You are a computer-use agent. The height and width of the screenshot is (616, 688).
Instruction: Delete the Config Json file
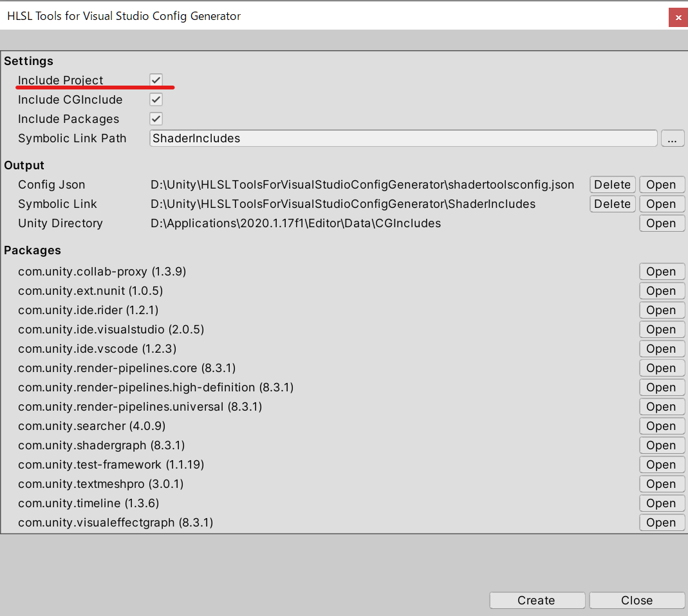pos(612,185)
